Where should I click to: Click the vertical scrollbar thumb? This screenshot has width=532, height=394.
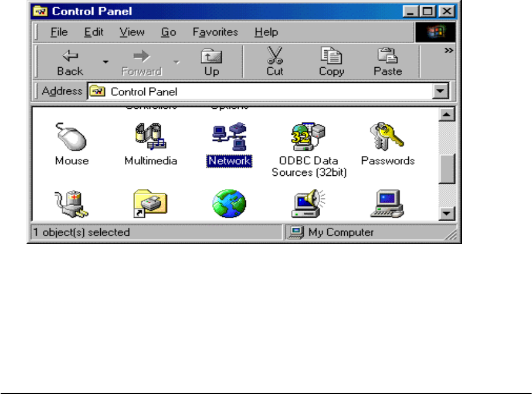tap(446, 169)
